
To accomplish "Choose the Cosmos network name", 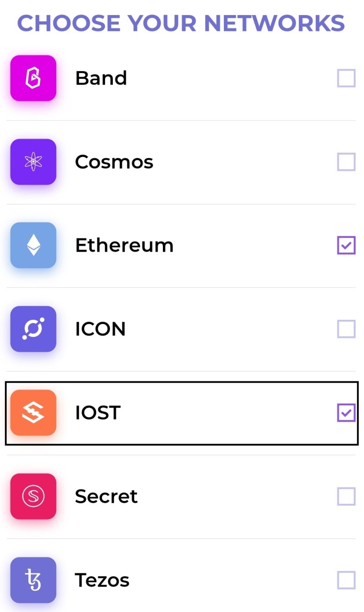I will click(x=114, y=162).
